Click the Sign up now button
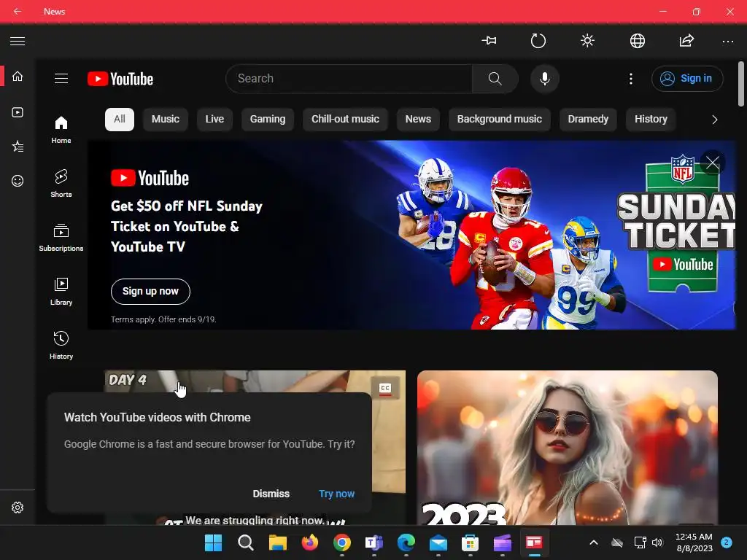747x560 pixels. 150,292
